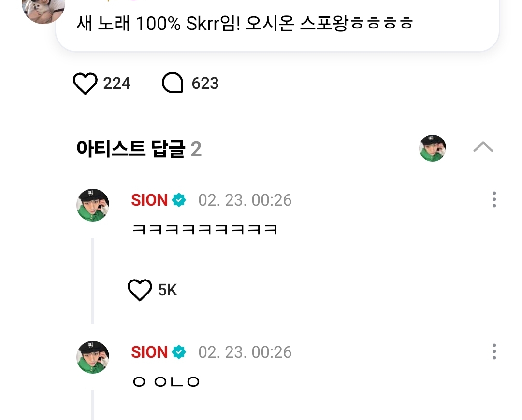Tap the small artist avatar beside the collapse chevron
The image size is (522, 420).
[432, 148]
